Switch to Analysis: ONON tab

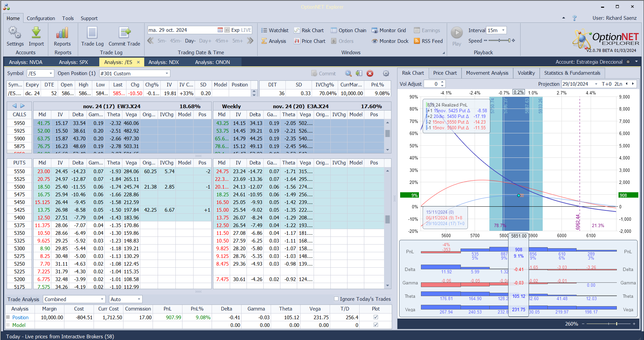(x=213, y=62)
